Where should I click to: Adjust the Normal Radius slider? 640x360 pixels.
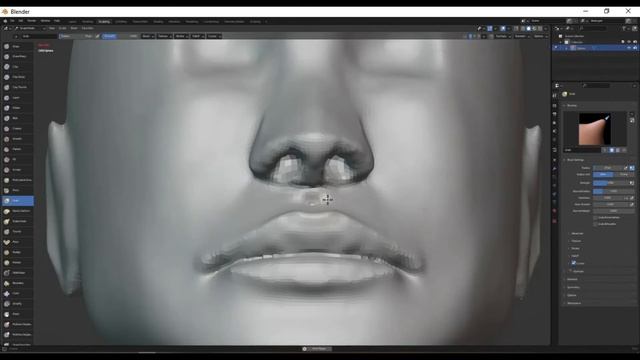tap(613, 191)
